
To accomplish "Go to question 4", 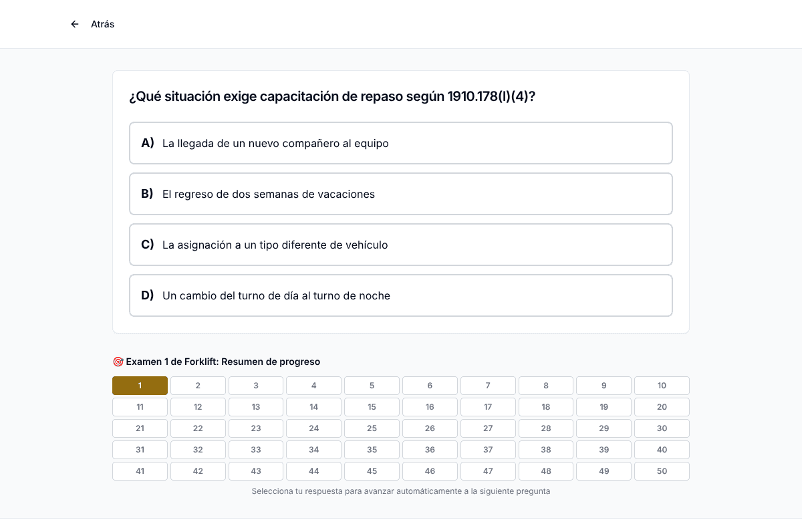I will point(314,386).
